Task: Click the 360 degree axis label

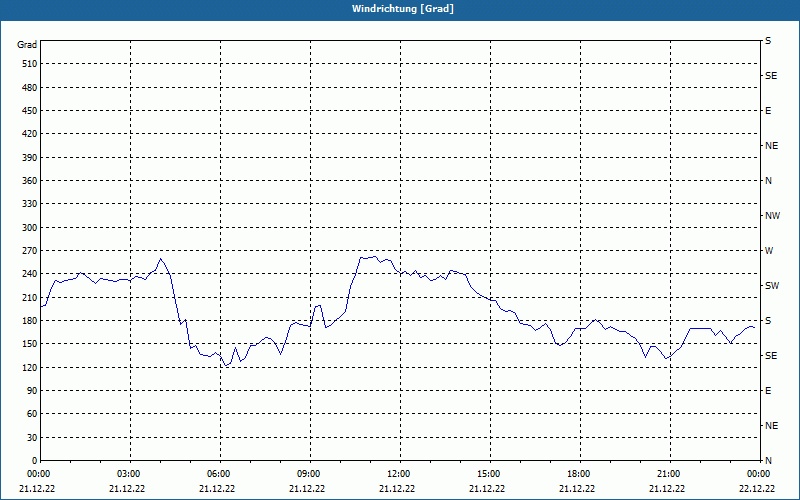Action: tap(30, 181)
